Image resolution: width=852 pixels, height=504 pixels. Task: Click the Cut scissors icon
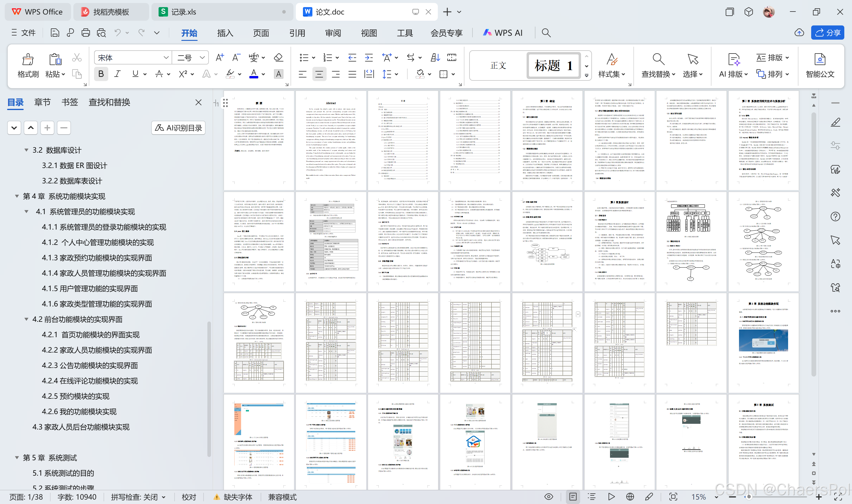coord(77,58)
